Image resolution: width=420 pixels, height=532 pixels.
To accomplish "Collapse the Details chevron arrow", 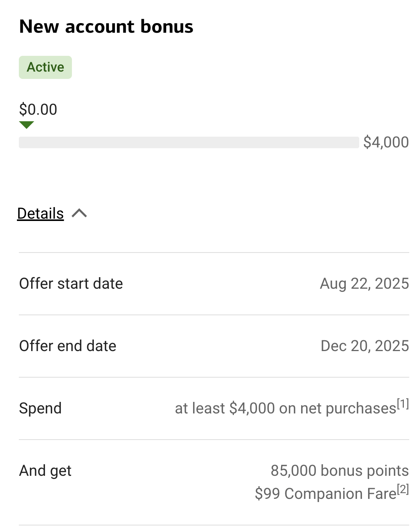I will (79, 213).
